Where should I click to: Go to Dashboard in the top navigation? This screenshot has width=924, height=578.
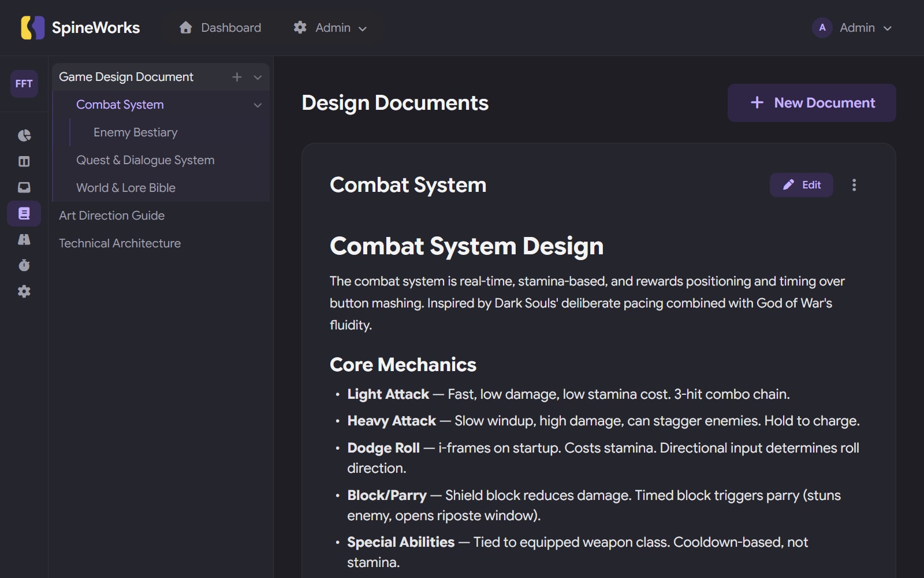point(220,28)
